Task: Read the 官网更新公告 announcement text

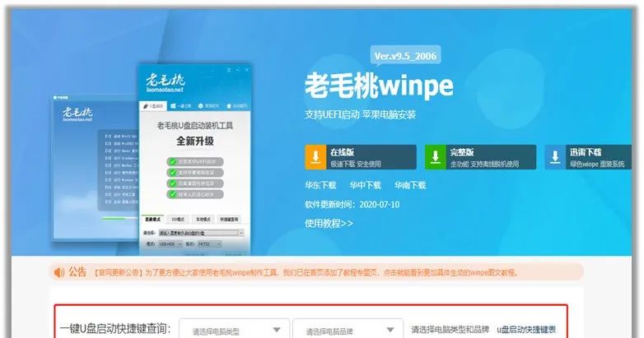Action: [306, 272]
